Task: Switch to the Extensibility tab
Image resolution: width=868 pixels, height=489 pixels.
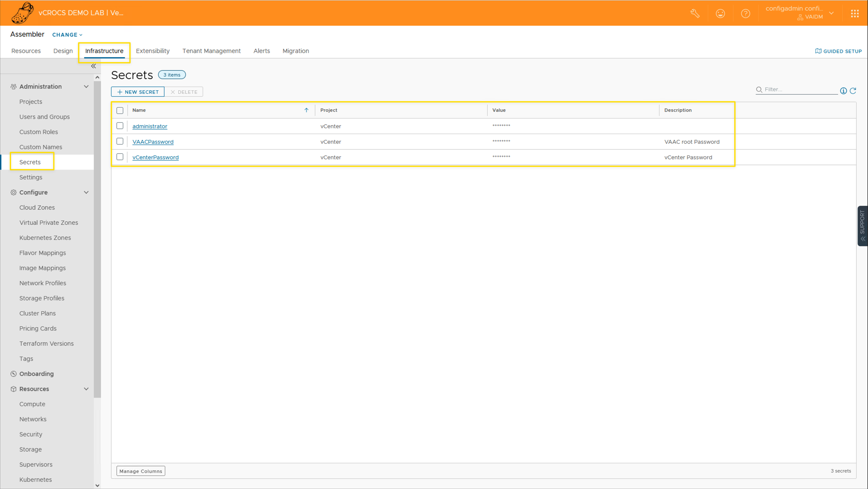Action: point(153,51)
